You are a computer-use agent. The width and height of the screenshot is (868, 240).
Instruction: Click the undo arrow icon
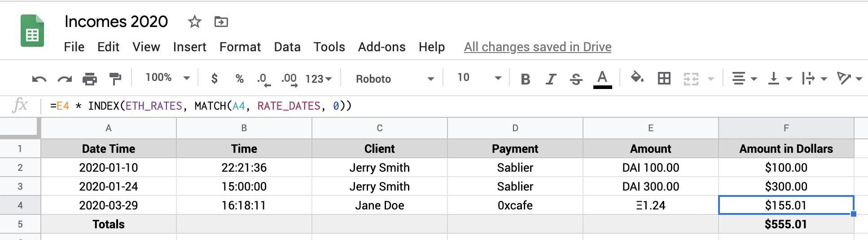39,79
